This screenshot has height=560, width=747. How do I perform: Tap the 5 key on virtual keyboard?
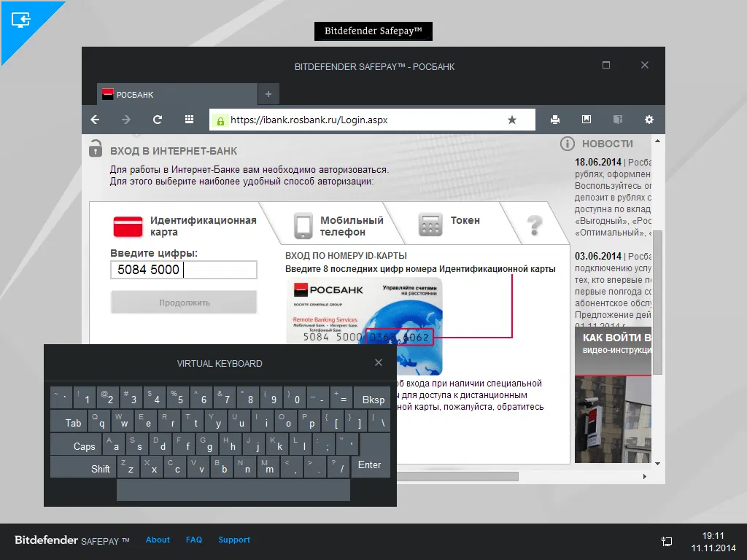coord(178,397)
